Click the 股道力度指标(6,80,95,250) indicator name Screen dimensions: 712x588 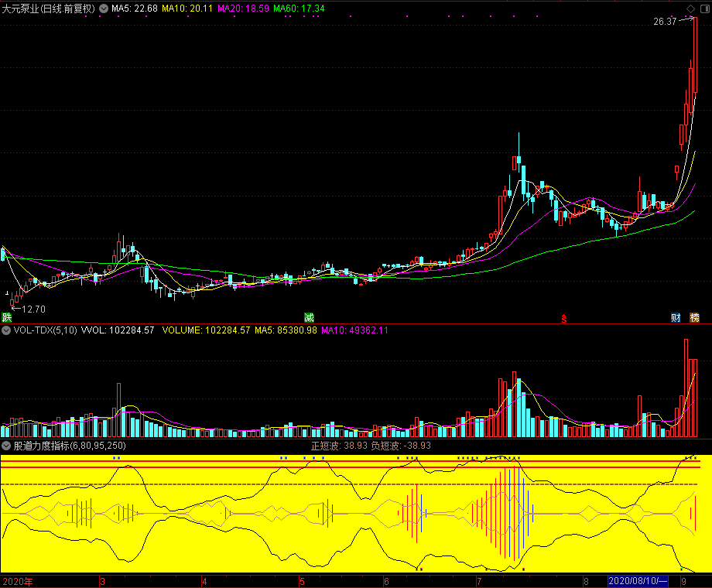70,446
